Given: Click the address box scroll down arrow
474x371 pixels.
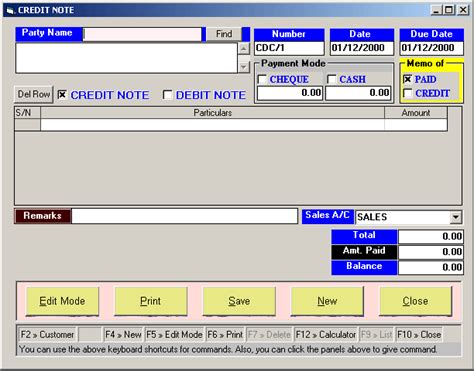Looking at the screenshot, I should click(244, 67).
